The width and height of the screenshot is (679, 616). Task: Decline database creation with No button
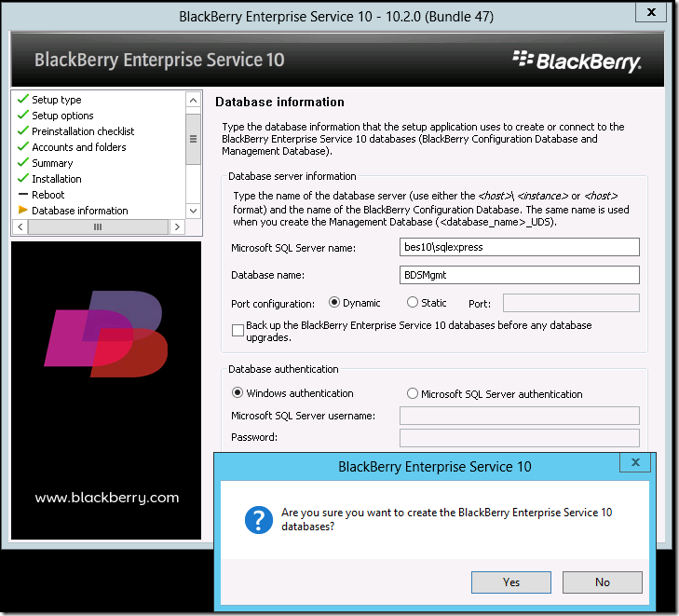602,582
